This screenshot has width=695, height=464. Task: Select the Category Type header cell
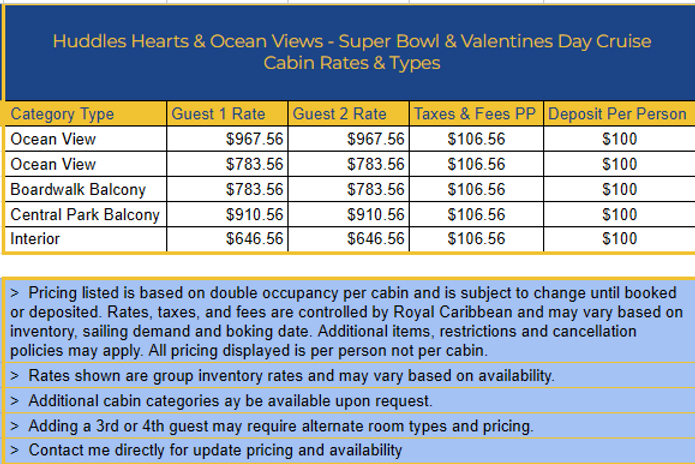[x=85, y=114]
